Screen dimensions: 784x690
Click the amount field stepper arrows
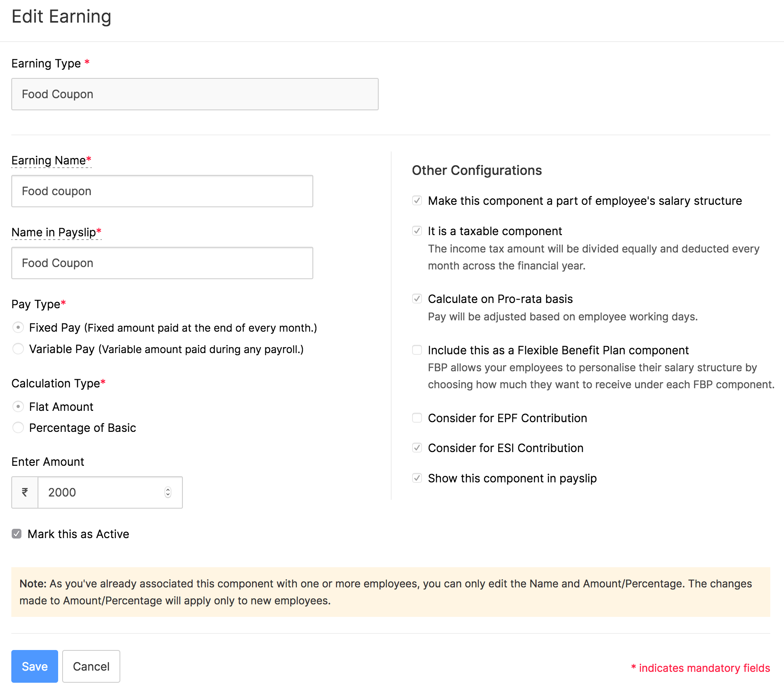[x=168, y=492]
